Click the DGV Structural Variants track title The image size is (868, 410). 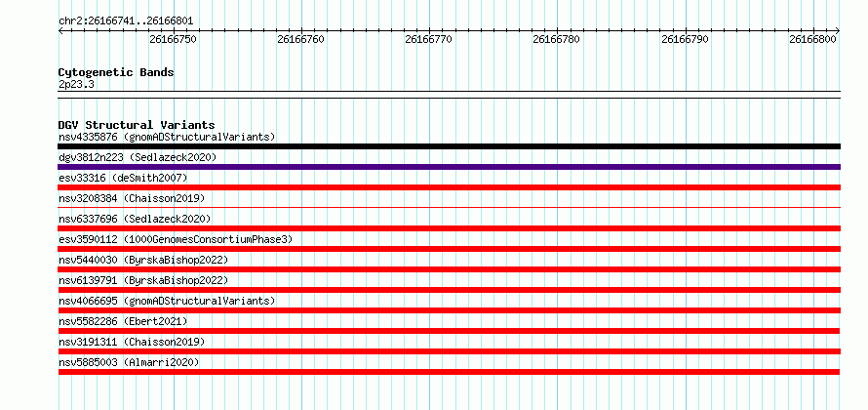click(x=137, y=125)
